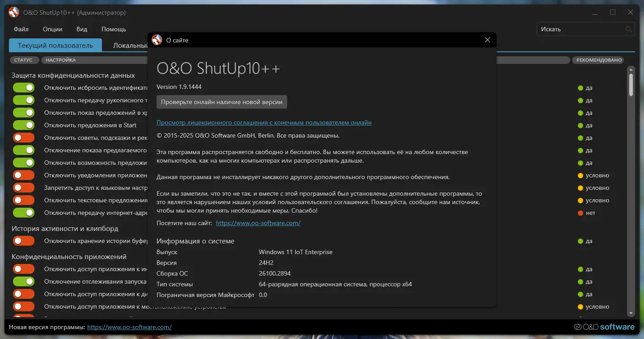Image resolution: width=644 pixels, height=339 pixels.
Task: Select the 'Текущий пользователь' tab
Action: point(55,46)
